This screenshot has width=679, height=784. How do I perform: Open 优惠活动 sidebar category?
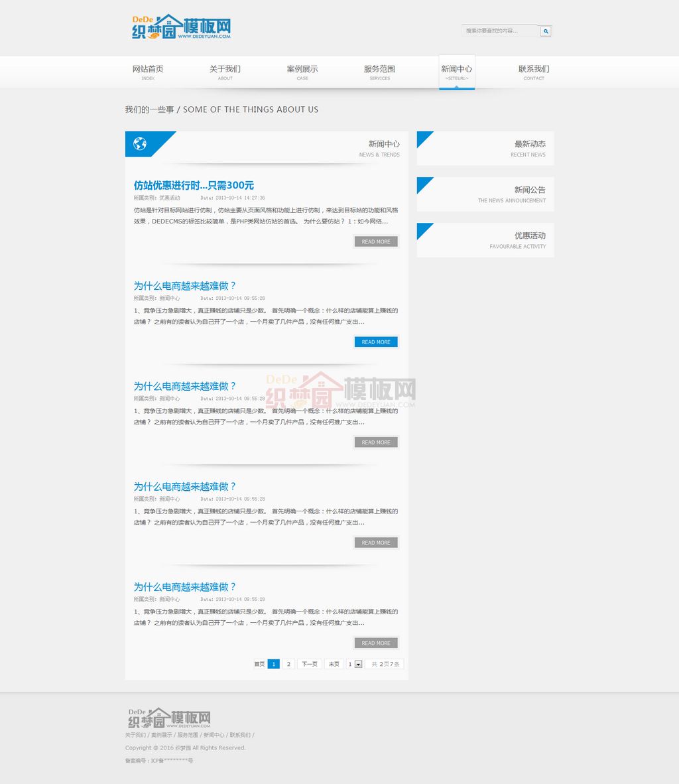pos(485,240)
